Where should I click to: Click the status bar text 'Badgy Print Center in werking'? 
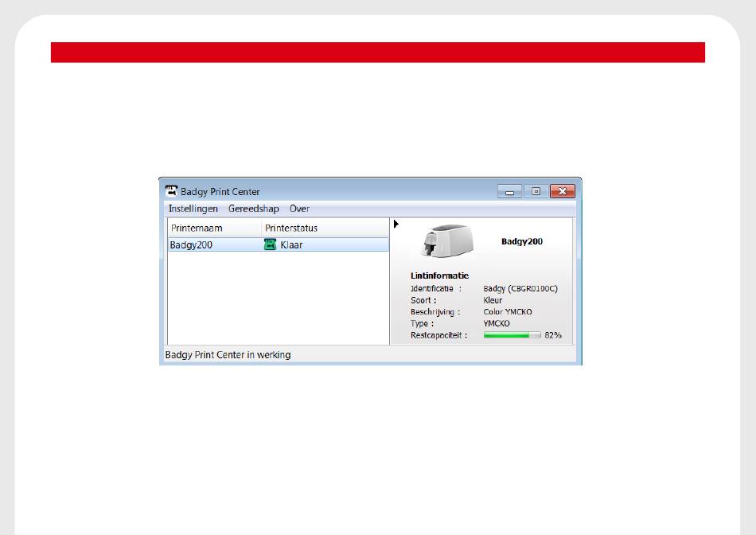228,355
